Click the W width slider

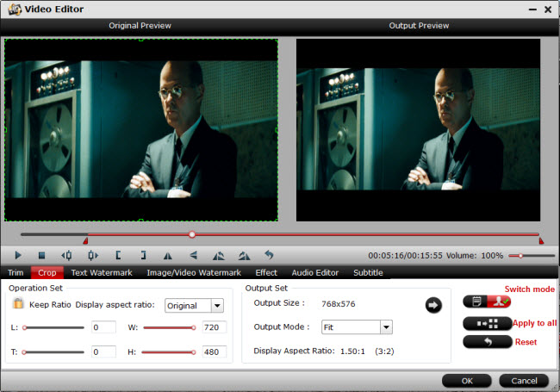click(169, 327)
